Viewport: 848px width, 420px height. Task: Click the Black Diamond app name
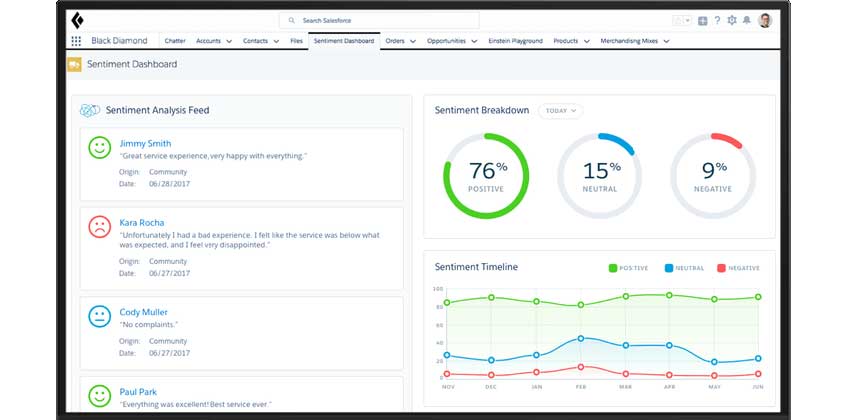click(x=119, y=41)
